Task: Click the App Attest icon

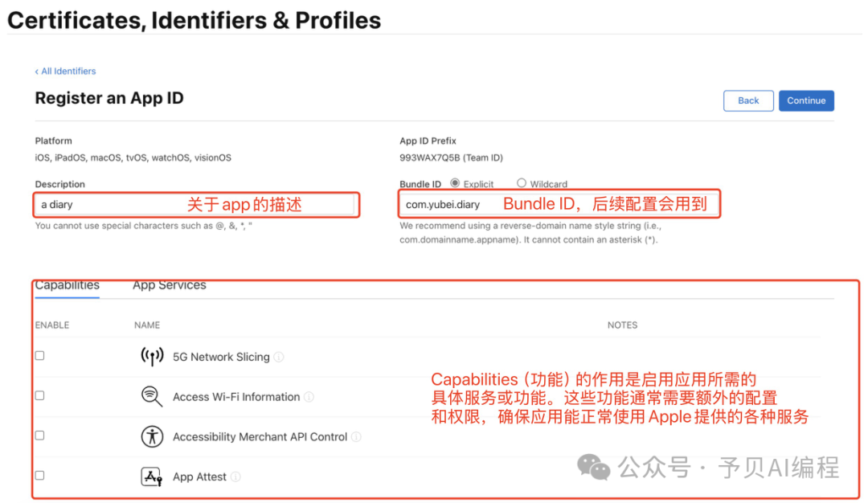Action: (x=152, y=476)
